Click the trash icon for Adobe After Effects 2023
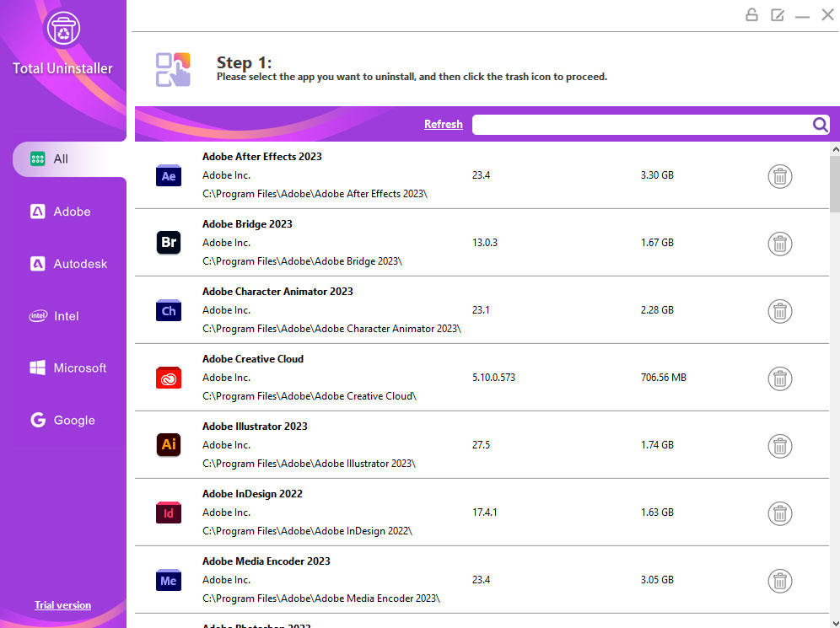Viewport: 840px width, 628px height. 779,176
